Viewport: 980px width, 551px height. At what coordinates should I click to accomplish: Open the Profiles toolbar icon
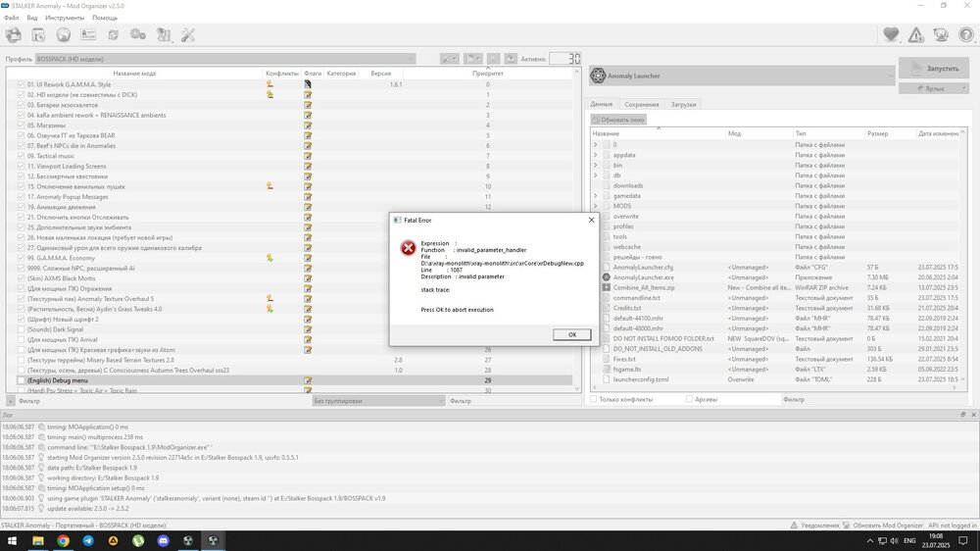coord(88,35)
